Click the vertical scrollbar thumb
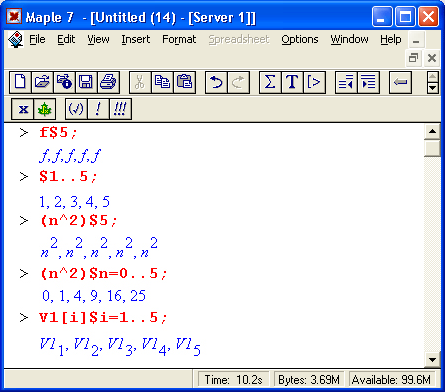 coord(432,148)
